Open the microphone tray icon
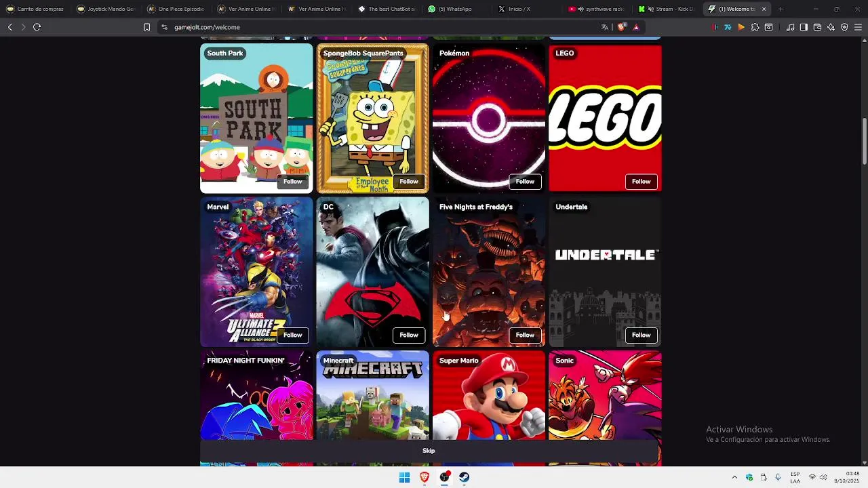Image resolution: width=868 pixels, height=488 pixels. click(778, 477)
